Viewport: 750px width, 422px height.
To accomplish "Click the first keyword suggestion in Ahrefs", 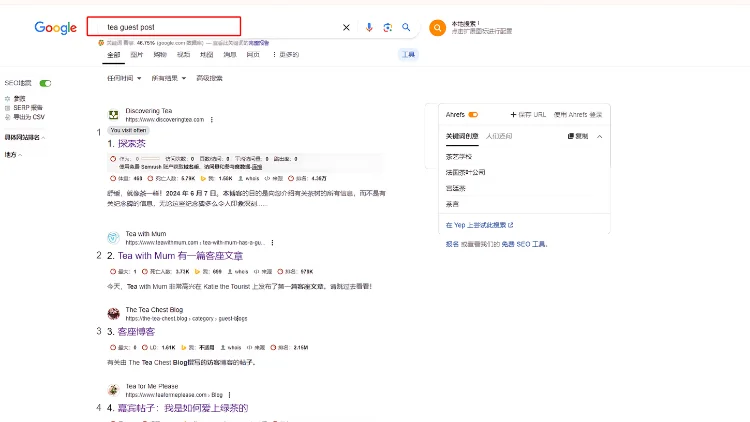I will pyautogui.click(x=459, y=156).
